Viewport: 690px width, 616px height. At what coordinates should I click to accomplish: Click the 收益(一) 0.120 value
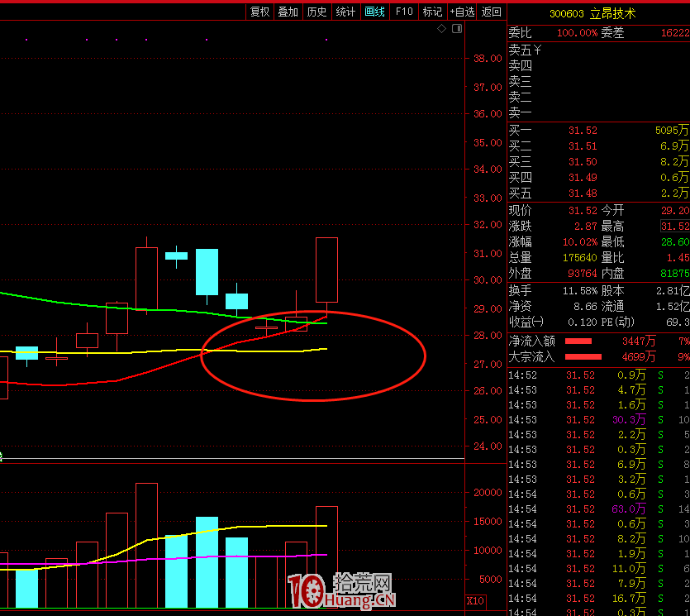583,322
